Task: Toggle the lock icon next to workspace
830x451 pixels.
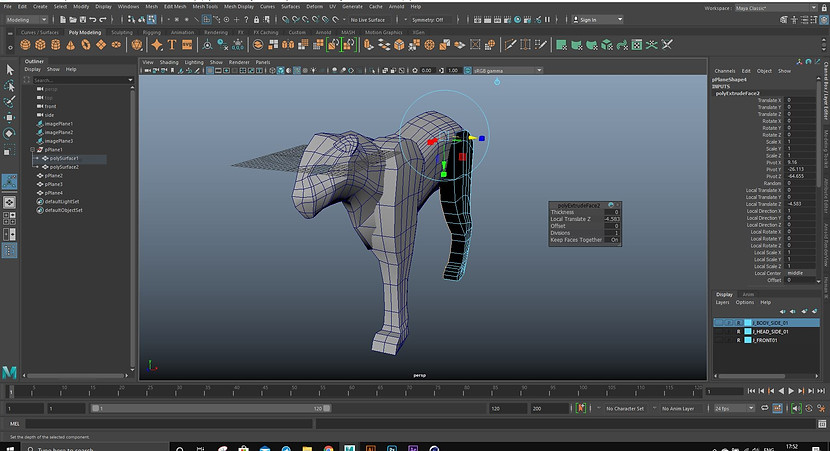Action: coord(822,8)
